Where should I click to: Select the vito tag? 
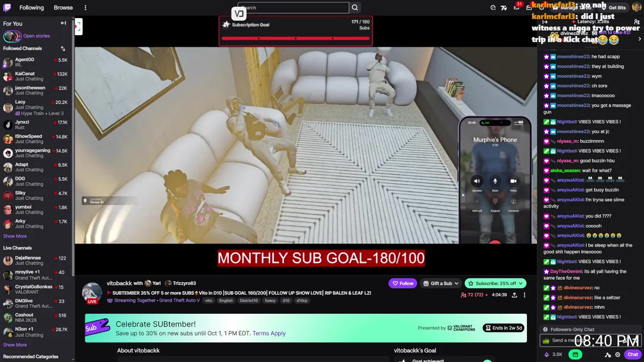click(x=208, y=301)
